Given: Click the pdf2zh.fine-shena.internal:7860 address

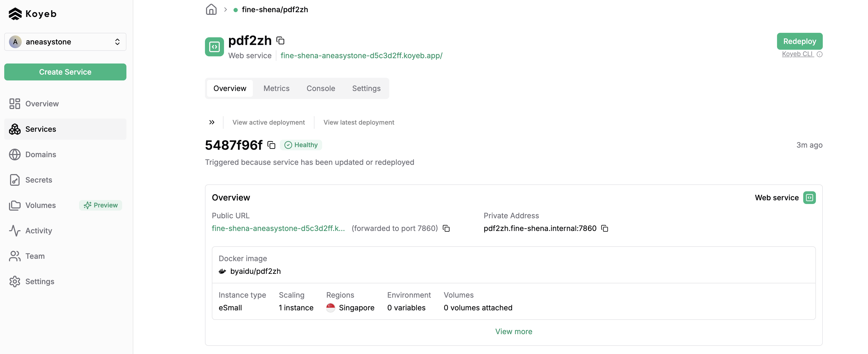Looking at the screenshot, I should (540, 228).
